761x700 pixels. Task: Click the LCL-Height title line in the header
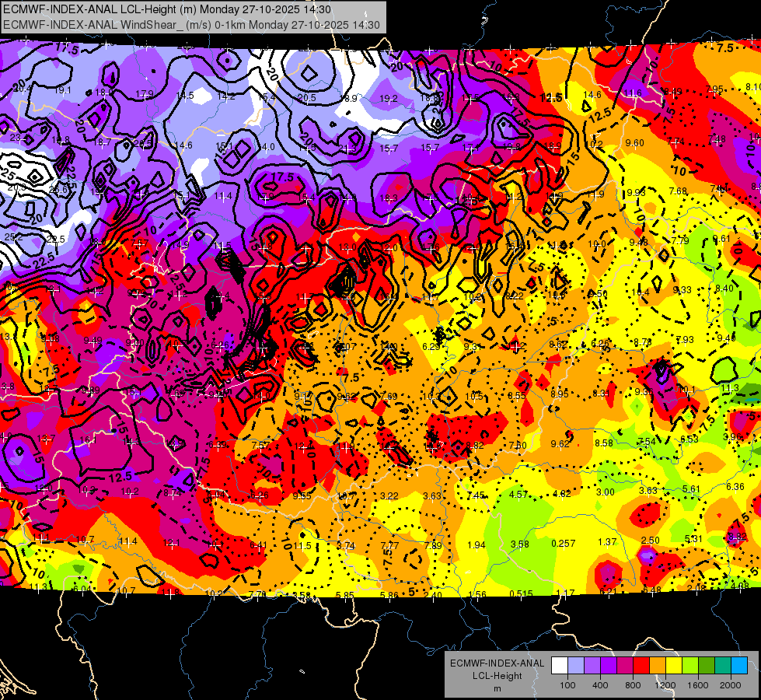(x=167, y=9)
